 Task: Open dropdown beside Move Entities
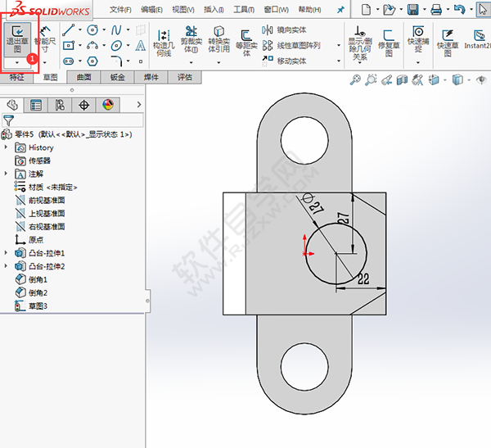point(339,61)
